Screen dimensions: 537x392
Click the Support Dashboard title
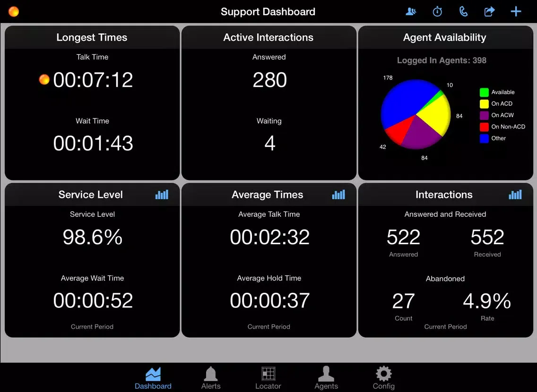pyautogui.click(x=268, y=12)
